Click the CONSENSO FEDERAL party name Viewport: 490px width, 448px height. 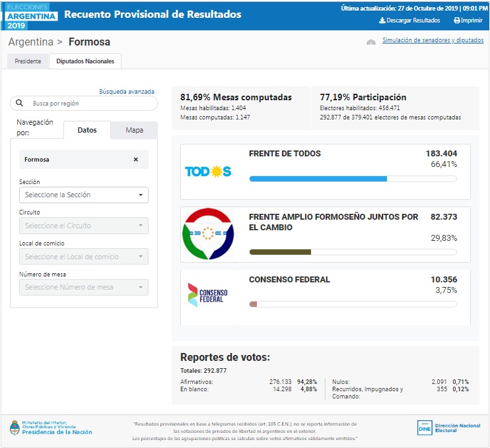point(289,279)
